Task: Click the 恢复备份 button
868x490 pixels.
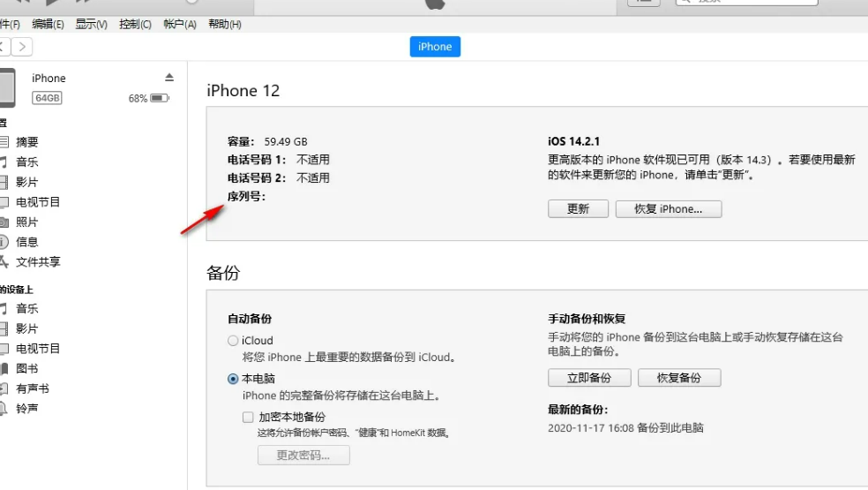Action: (679, 378)
